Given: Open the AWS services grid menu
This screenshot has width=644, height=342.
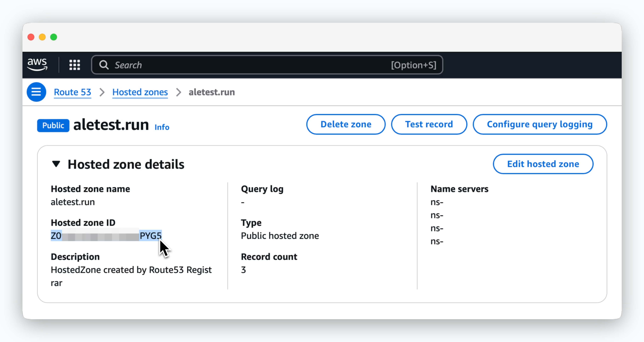Looking at the screenshot, I should (75, 65).
